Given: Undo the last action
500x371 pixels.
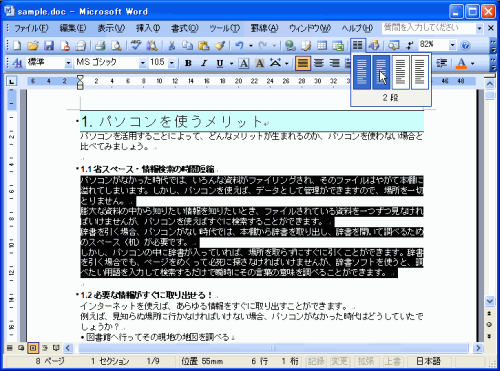Looking at the screenshot, I should coord(239,45).
